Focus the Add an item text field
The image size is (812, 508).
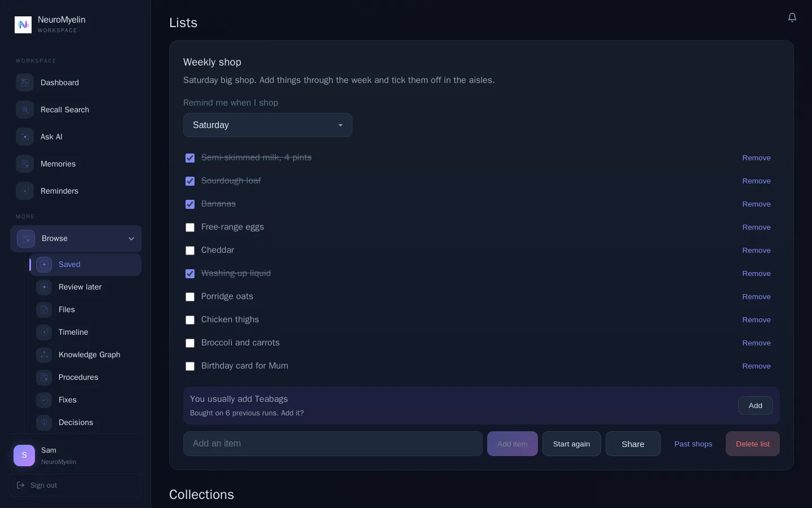tap(333, 444)
